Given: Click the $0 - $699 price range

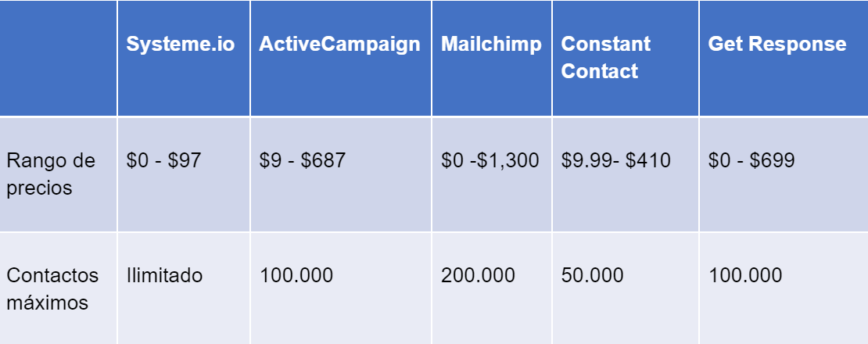Looking at the screenshot, I should (751, 161).
